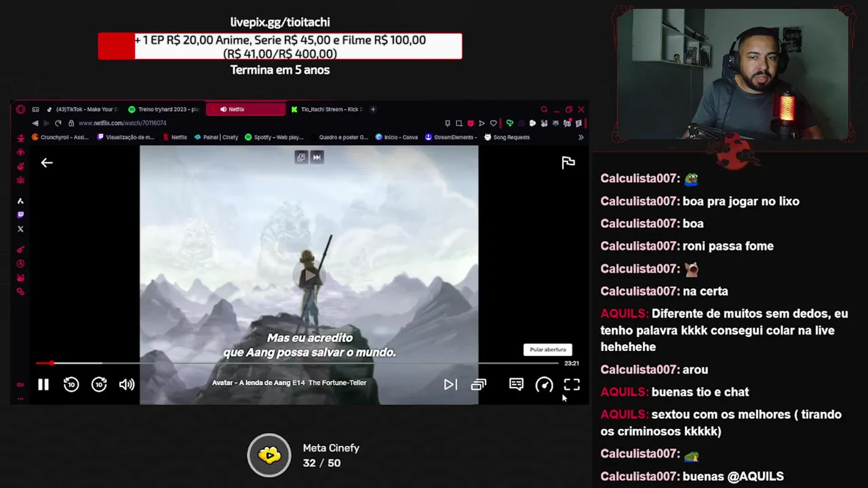Click the Meta Cinefy gold icon
Viewport: 868px width, 488px height.
coord(269,455)
